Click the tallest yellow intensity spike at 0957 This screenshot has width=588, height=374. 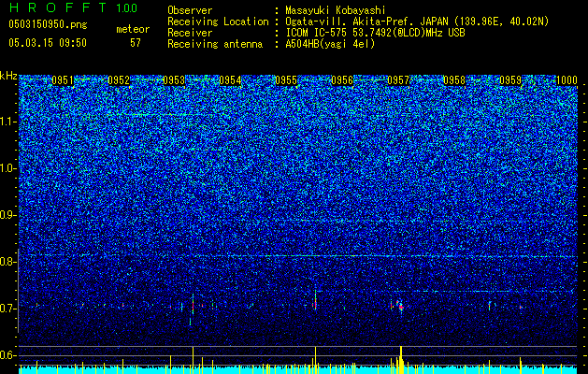click(401, 359)
